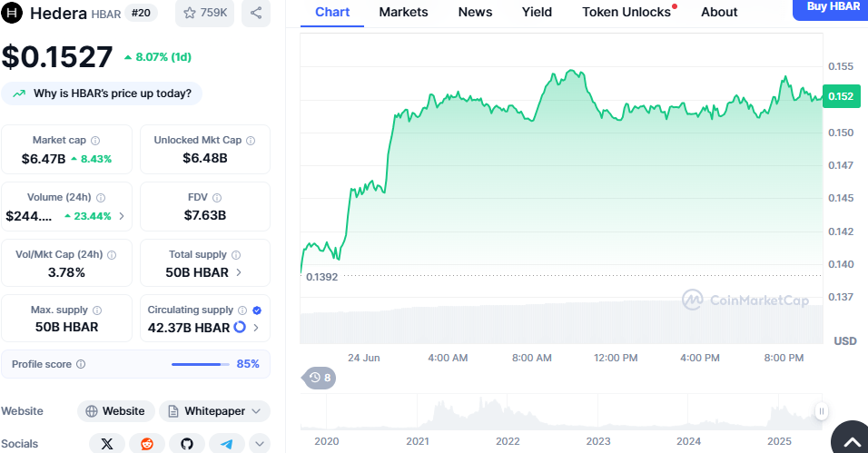Screen dimensions: 868x453
Task: Click the scroll-to-top arrow button
Action: click(852, 441)
